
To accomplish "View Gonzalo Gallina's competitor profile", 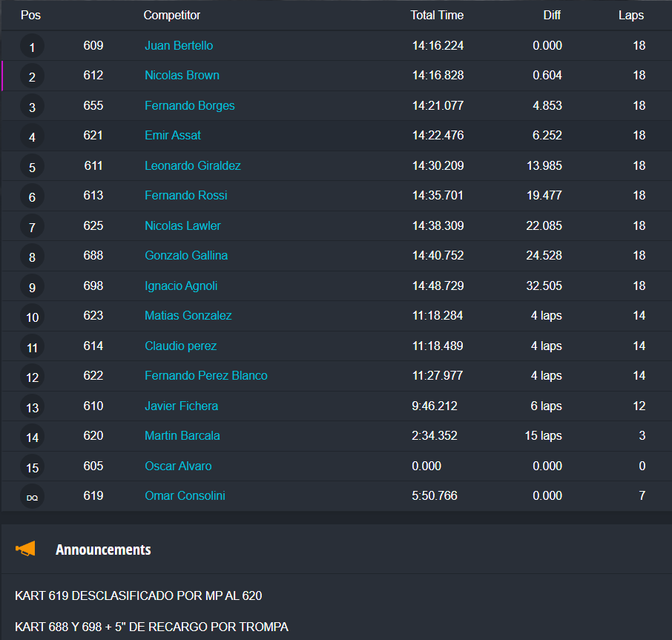I will coord(186,255).
